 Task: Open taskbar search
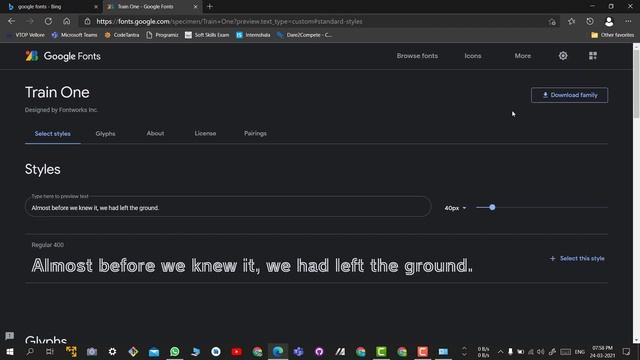30,351
